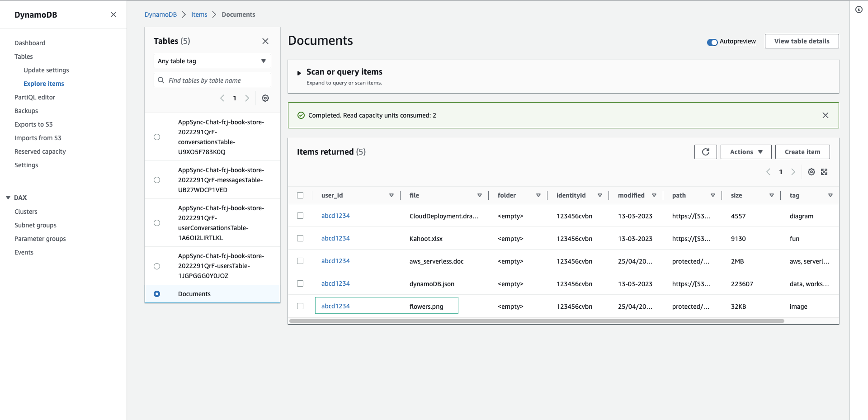Open the Any table tag dropdown

212,61
